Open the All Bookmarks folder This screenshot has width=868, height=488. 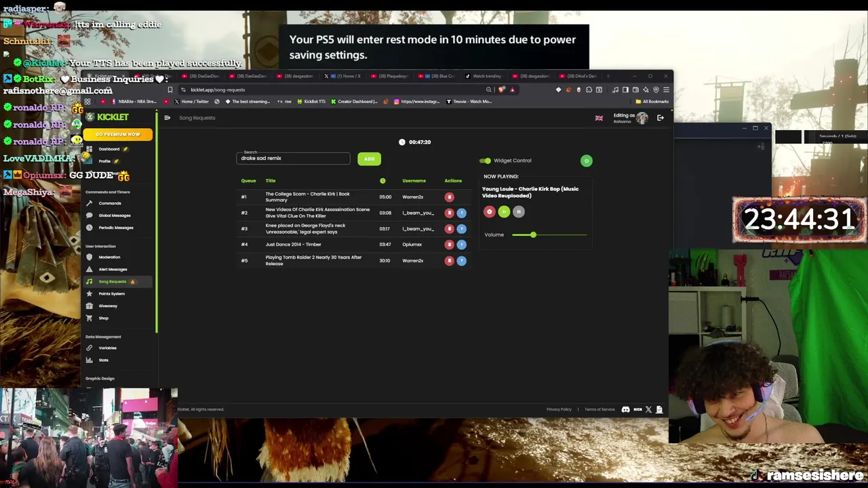pyautogui.click(x=652, y=102)
